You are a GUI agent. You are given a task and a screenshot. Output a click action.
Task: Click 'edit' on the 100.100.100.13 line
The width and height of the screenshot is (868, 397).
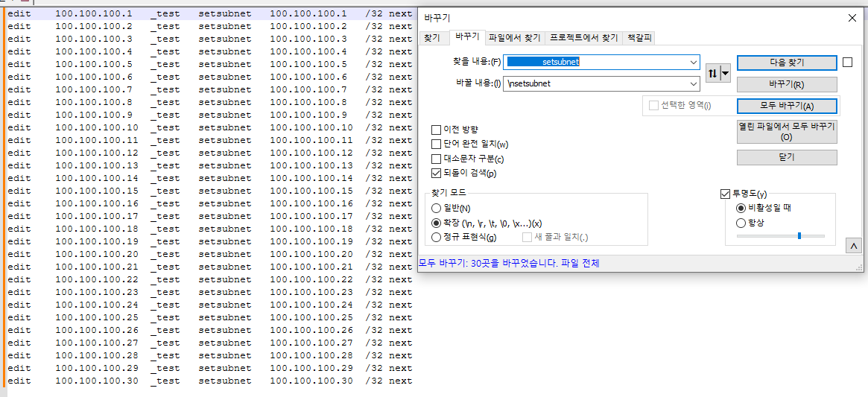pos(19,165)
